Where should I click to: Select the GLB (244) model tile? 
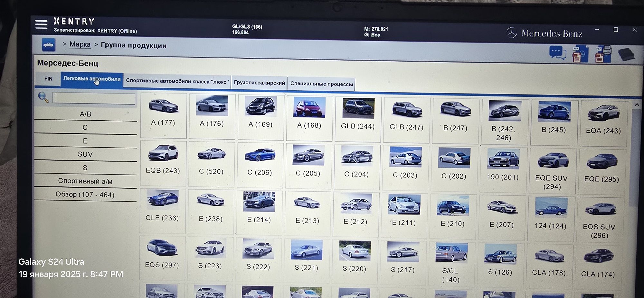pos(358,119)
